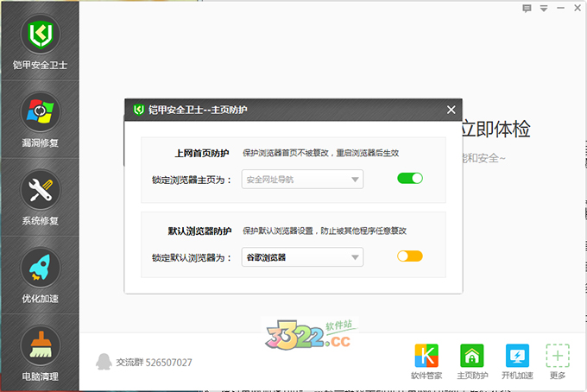Click 上网首页防护 section title

coord(202,153)
